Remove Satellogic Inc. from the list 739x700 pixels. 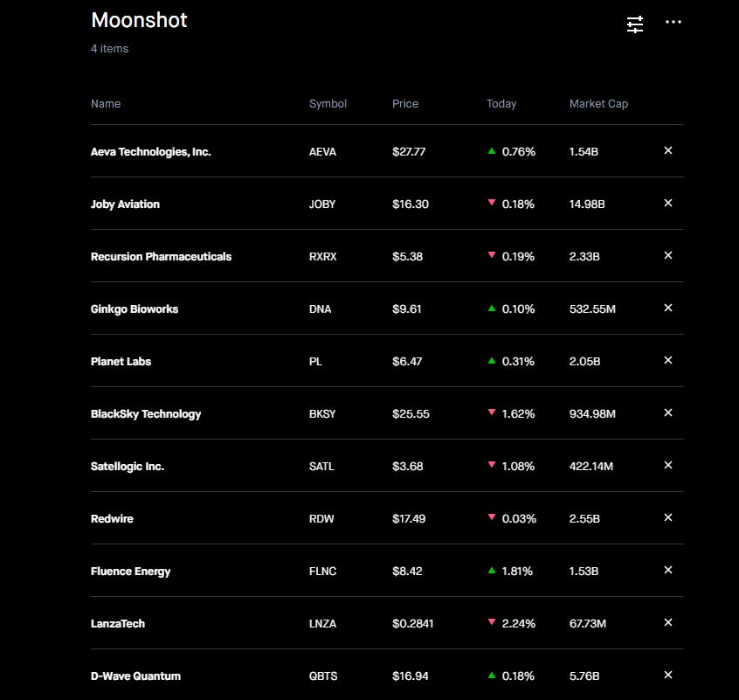(668, 465)
